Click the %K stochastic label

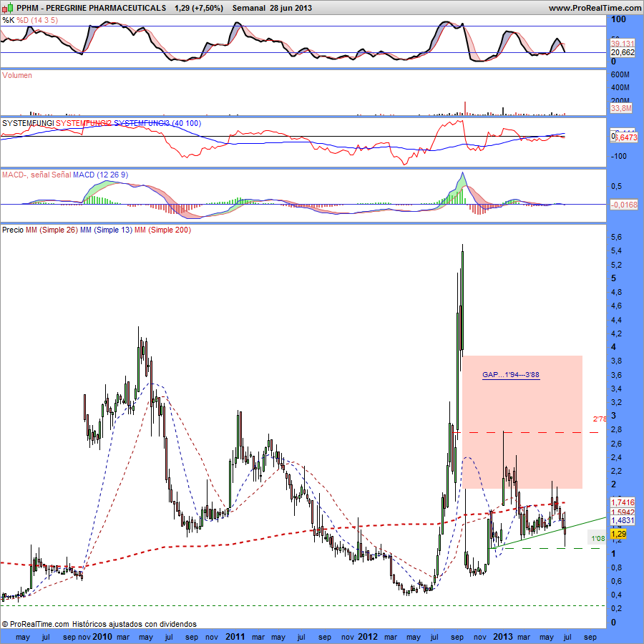coord(8,20)
